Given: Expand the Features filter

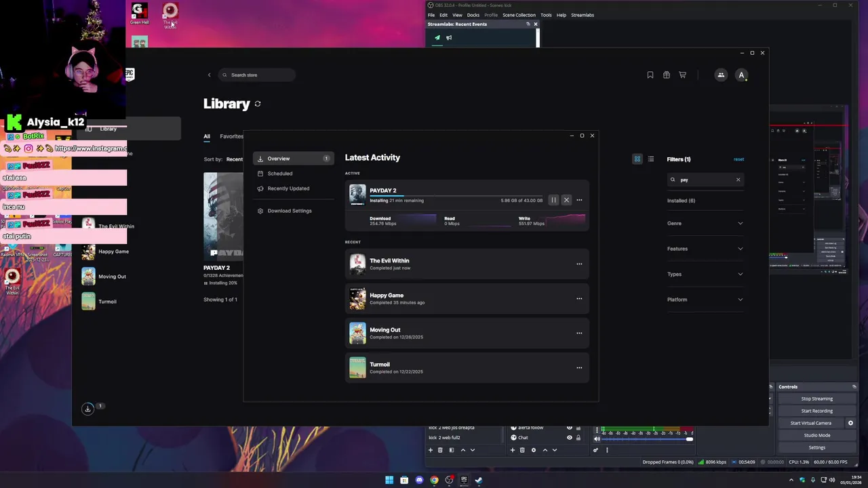Looking at the screenshot, I should (705, 249).
